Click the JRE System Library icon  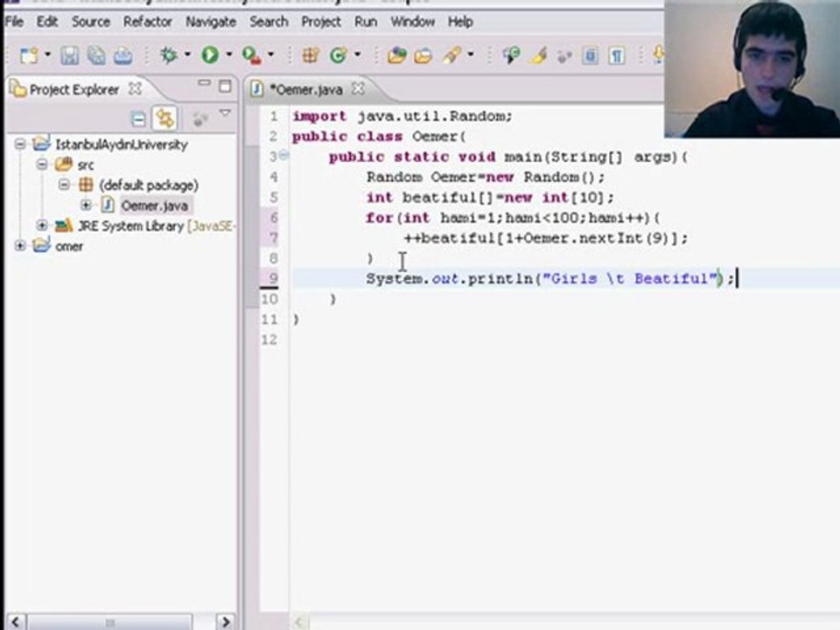pyautogui.click(x=64, y=226)
